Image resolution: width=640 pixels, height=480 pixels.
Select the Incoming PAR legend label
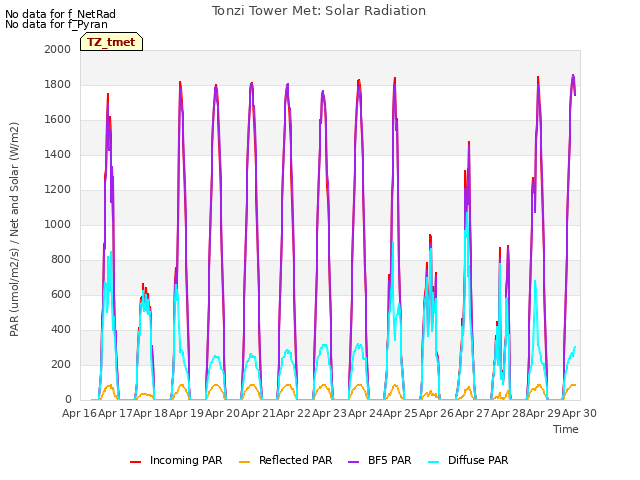pyautogui.click(x=186, y=460)
